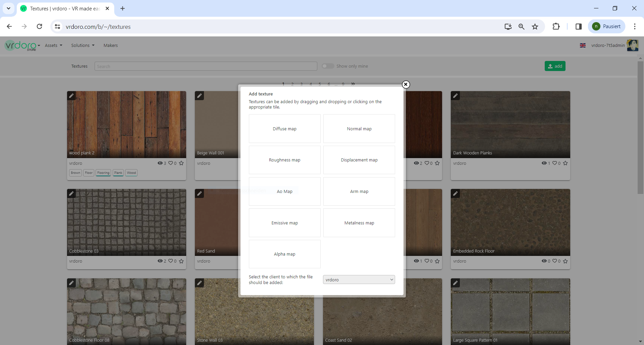Star the wood plank 2 texture

(x=181, y=163)
